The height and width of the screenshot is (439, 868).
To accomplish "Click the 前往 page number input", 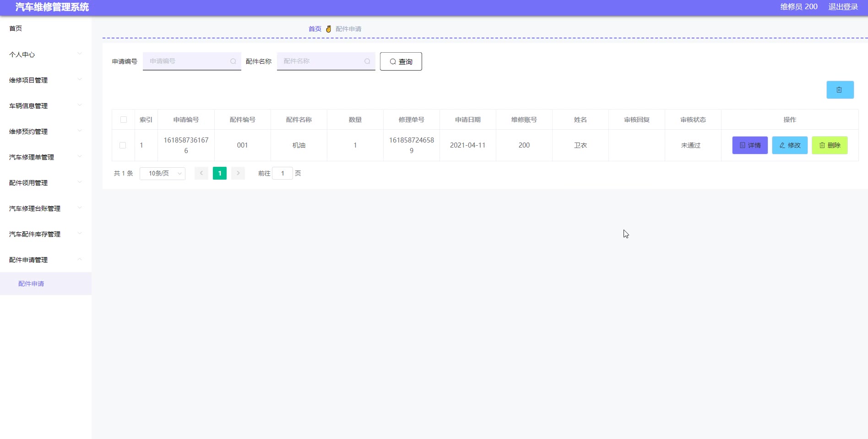I will [282, 173].
